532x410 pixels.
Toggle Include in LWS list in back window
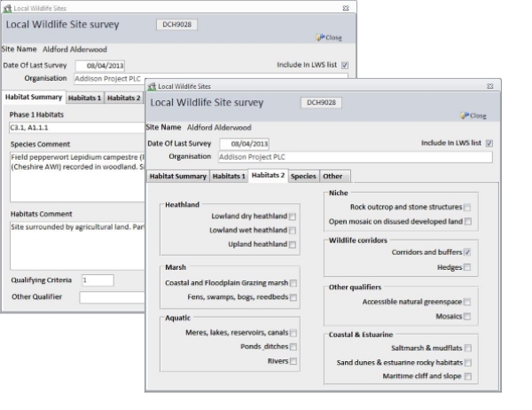click(345, 65)
